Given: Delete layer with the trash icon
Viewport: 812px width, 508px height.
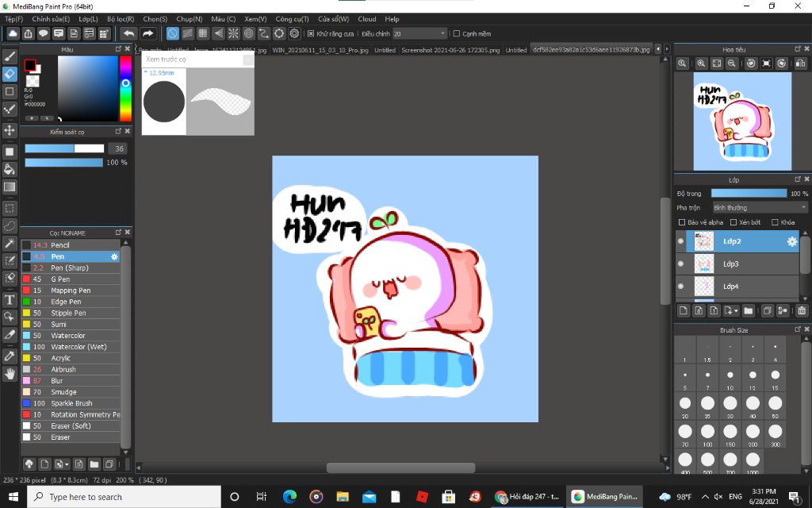Looking at the screenshot, I should point(802,310).
